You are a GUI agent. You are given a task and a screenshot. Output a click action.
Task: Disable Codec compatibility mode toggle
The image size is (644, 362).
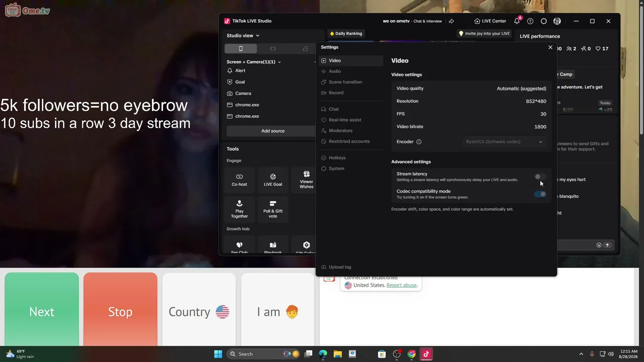540,194
